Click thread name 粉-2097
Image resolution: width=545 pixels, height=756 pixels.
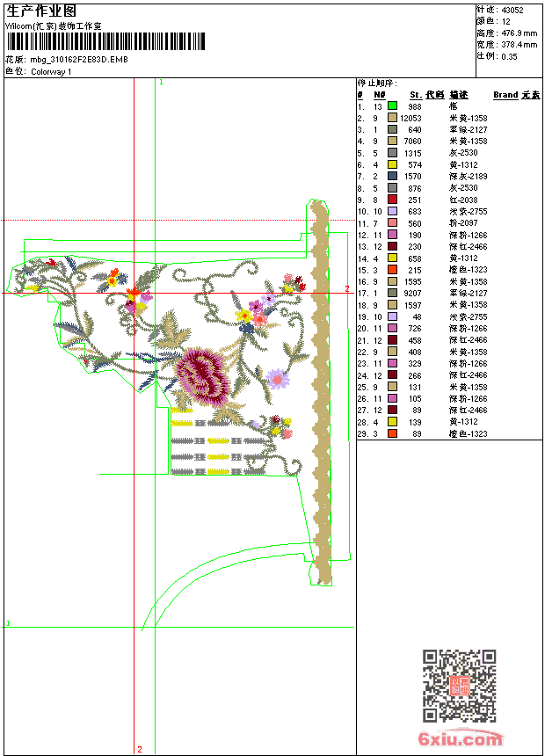click(x=463, y=222)
